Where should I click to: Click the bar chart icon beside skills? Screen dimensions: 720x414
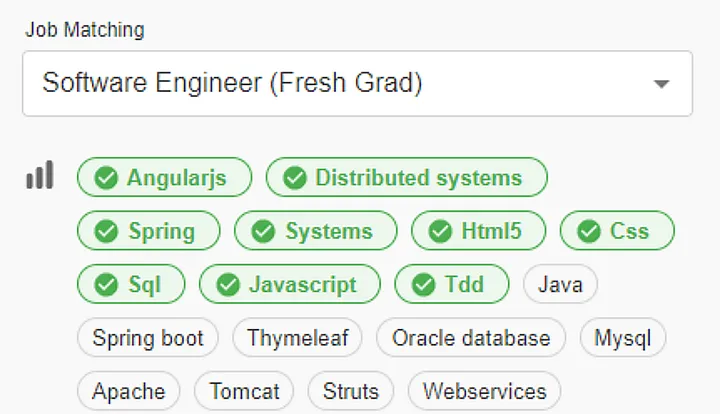tap(39, 176)
